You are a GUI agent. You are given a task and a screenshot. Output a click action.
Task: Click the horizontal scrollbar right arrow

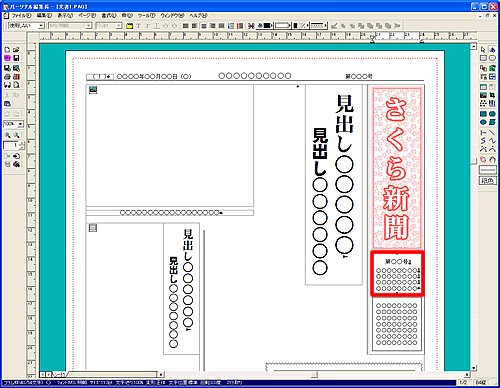tap(467, 375)
